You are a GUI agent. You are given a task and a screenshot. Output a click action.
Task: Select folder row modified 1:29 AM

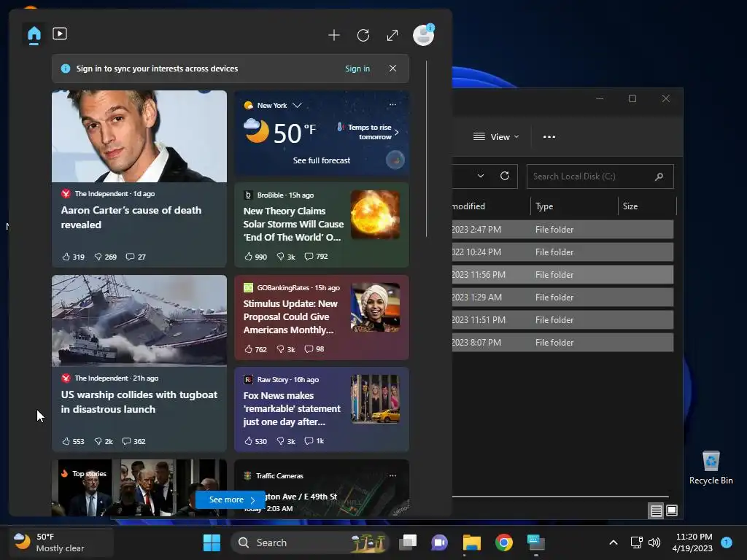point(562,297)
